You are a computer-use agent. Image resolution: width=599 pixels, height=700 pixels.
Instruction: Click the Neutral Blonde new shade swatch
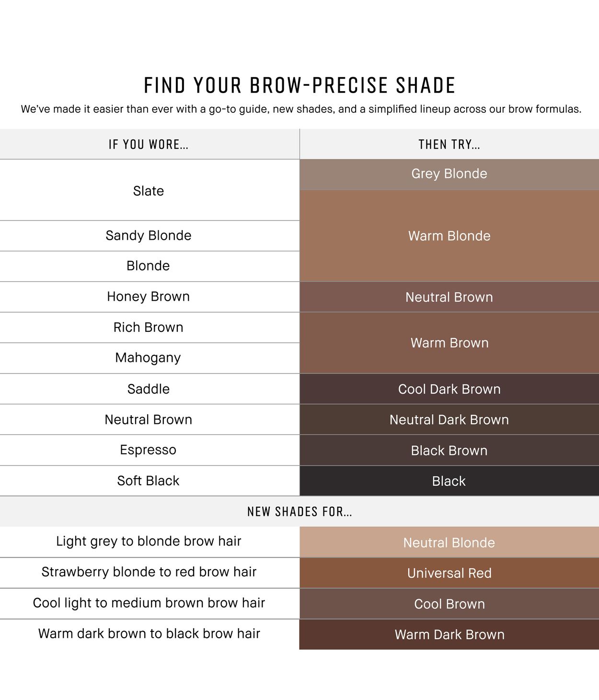pos(449,542)
